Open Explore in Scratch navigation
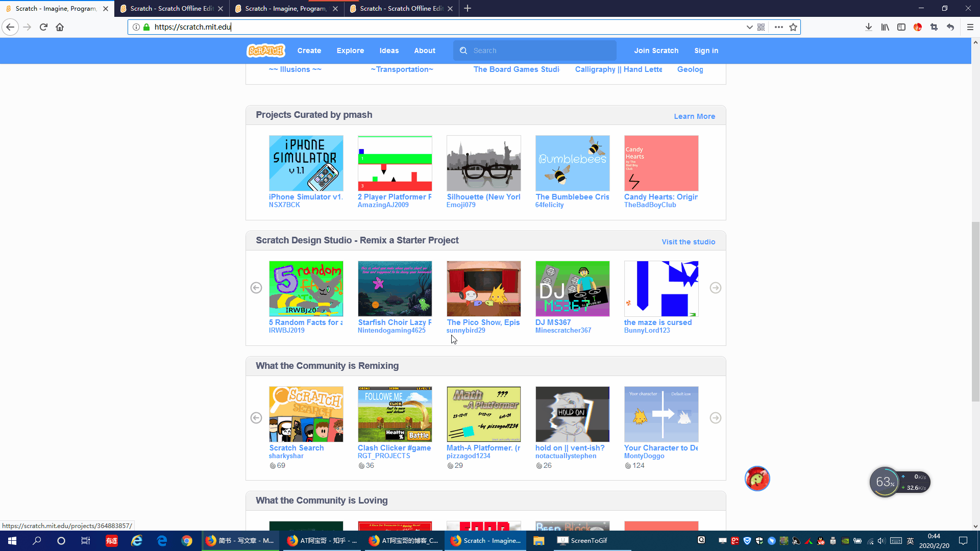980x551 pixels. click(x=350, y=51)
